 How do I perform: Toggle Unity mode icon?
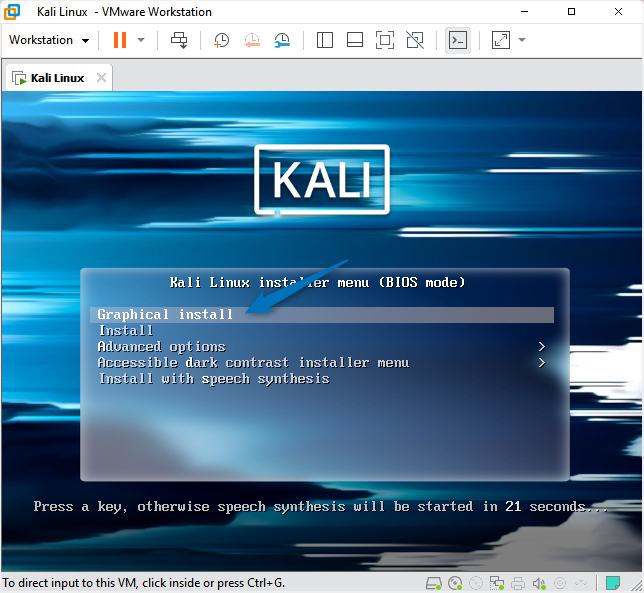tap(415, 40)
